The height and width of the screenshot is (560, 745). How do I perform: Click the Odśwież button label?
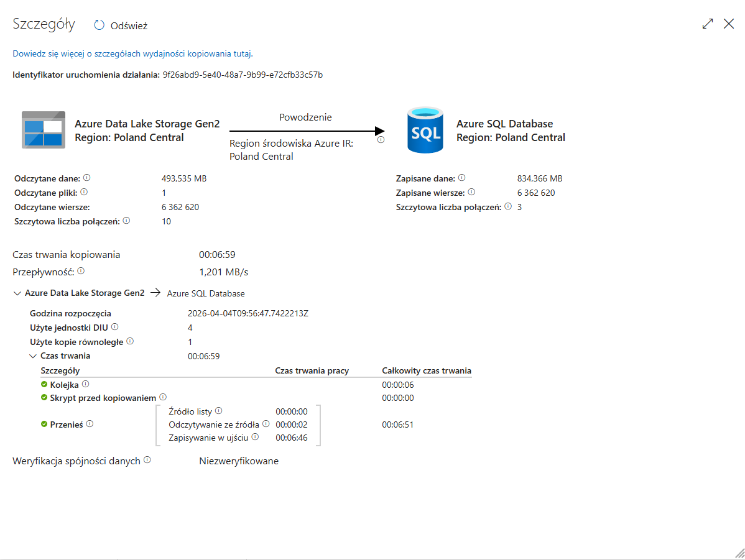pyautogui.click(x=129, y=26)
